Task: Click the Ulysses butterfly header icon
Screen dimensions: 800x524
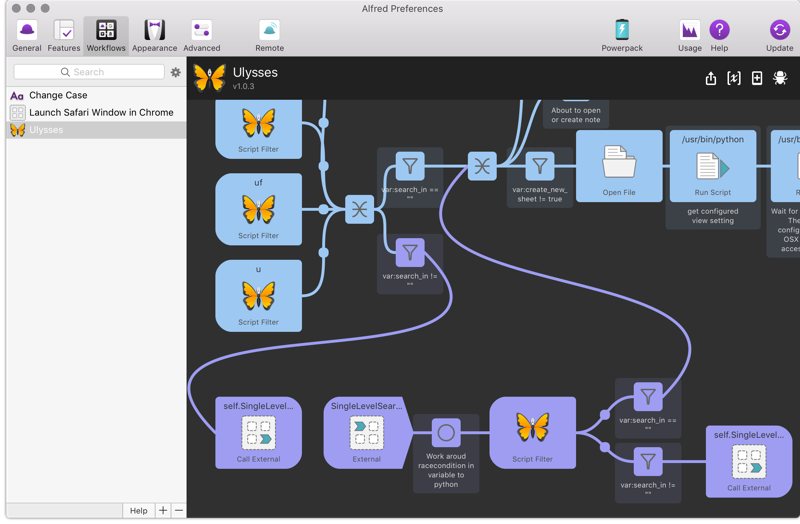Action: 209,78
